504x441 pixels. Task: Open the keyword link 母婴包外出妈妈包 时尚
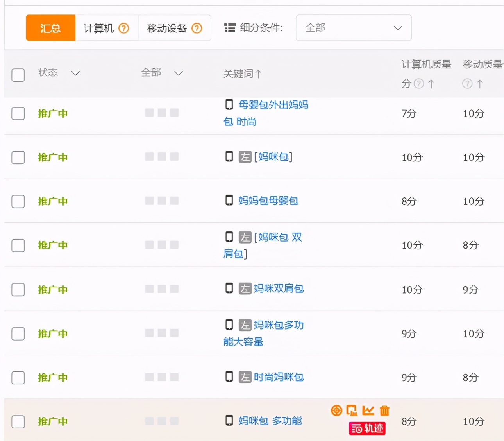pos(273,105)
